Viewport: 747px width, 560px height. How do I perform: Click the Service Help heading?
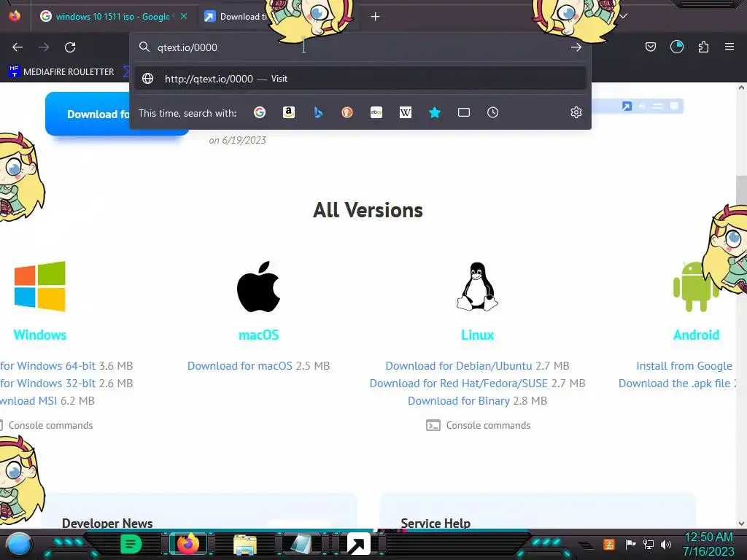(x=436, y=523)
